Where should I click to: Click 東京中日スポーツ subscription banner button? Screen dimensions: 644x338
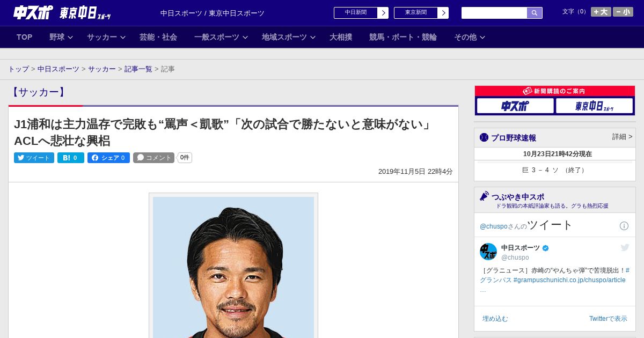594,106
